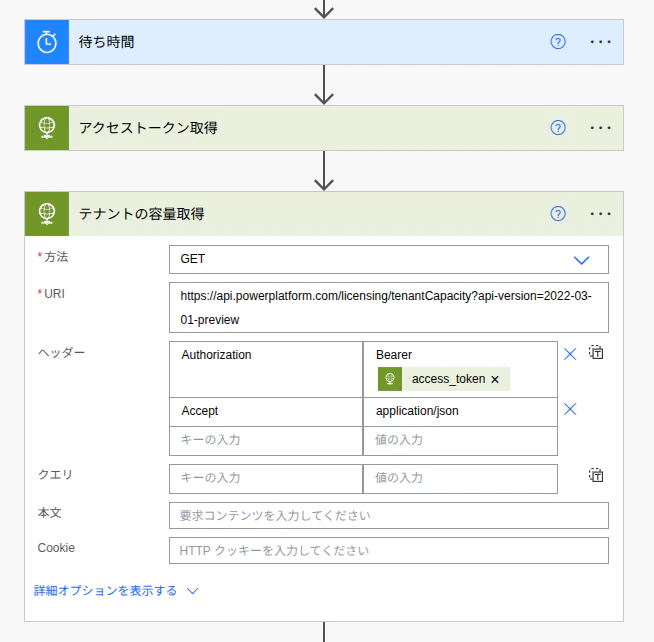Viewport: 654px width, 642px height.
Task: Open help for 待ち時間 action
Action: (558, 42)
